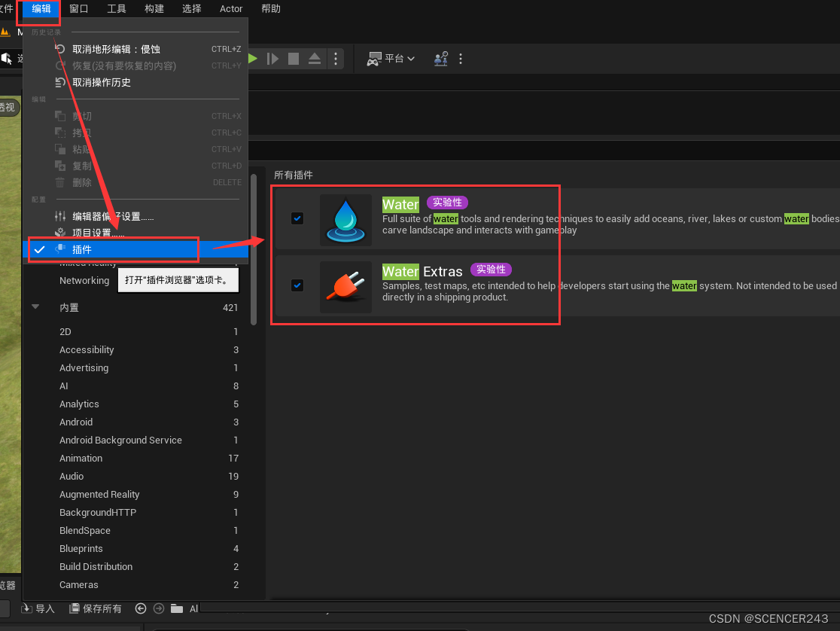
Task: Open the Platforms dropdown
Action: pyautogui.click(x=391, y=59)
